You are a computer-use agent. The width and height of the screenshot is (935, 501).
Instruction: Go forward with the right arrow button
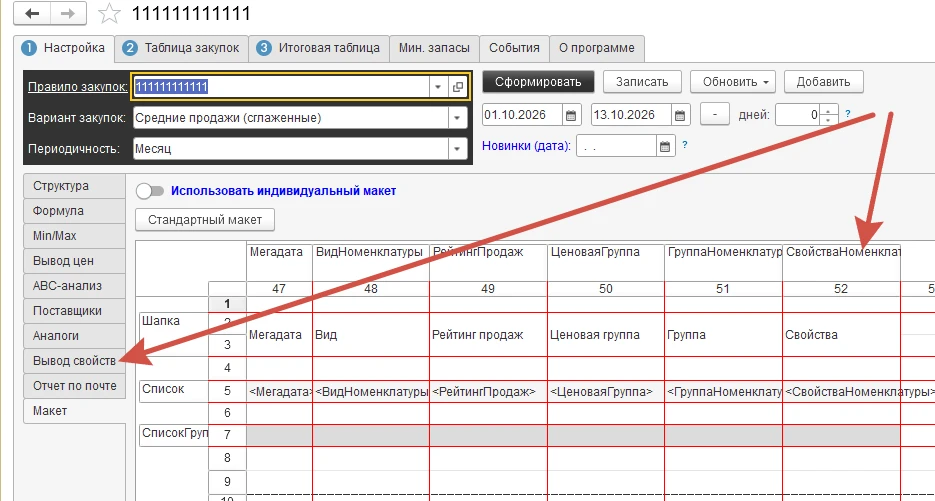tap(68, 14)
